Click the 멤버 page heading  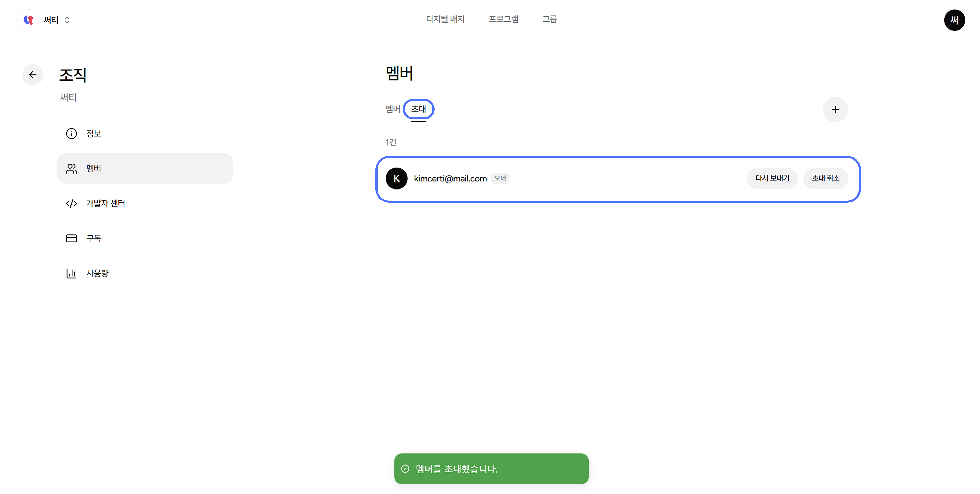pos(399,73)
